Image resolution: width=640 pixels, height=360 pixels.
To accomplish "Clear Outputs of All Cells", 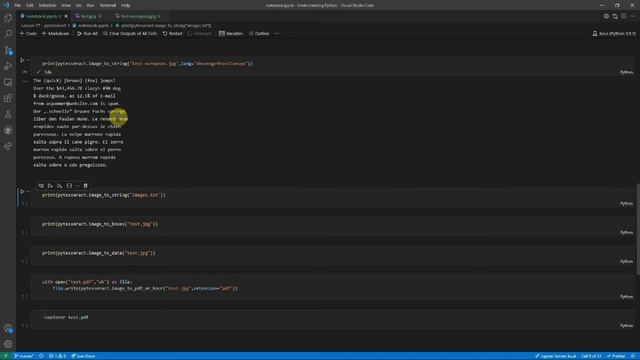I will point(130,33).
